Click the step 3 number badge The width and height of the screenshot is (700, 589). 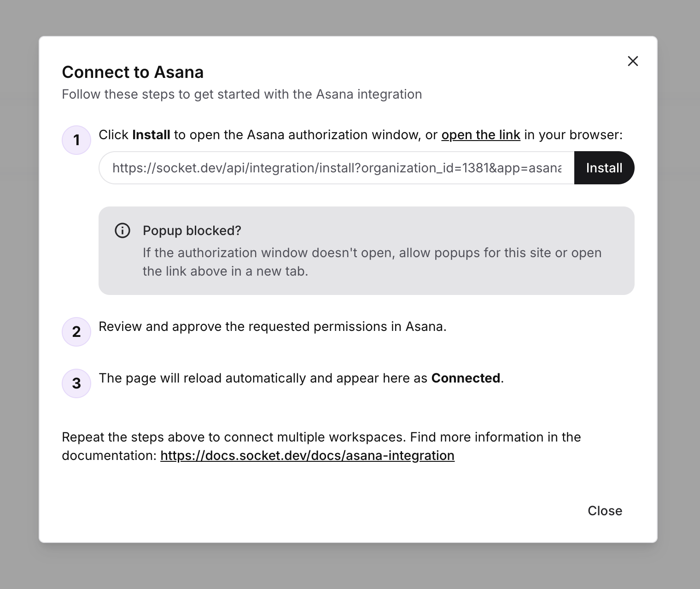pyautogui.click(x=76, y=383)
